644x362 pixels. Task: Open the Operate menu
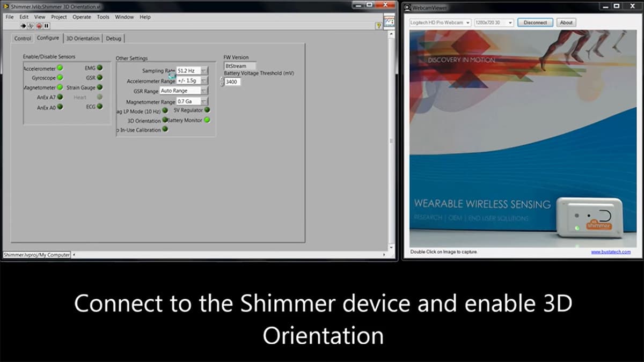pyautogui.click(x=82, y=17)
